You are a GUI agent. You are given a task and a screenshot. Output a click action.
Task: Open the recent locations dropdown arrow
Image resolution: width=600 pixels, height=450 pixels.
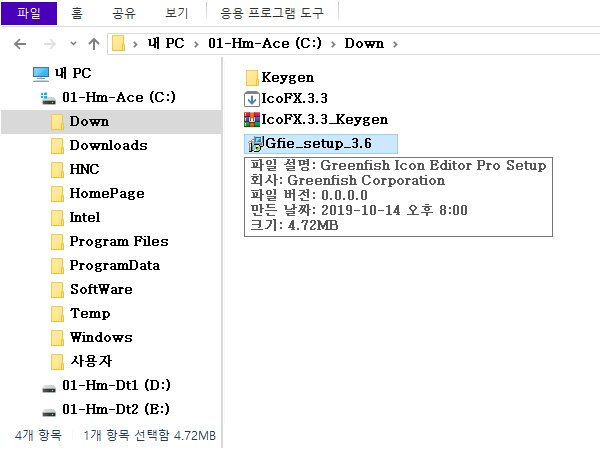[73, 44]
